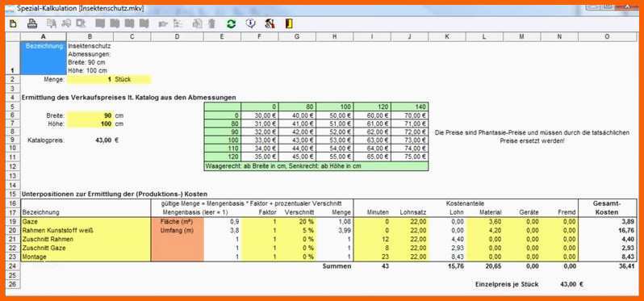Click the Gaze Verschnitt cell showing 20 %
Image resolution: width=644 pixels, height=301 pixels.
tap(297, 222)
